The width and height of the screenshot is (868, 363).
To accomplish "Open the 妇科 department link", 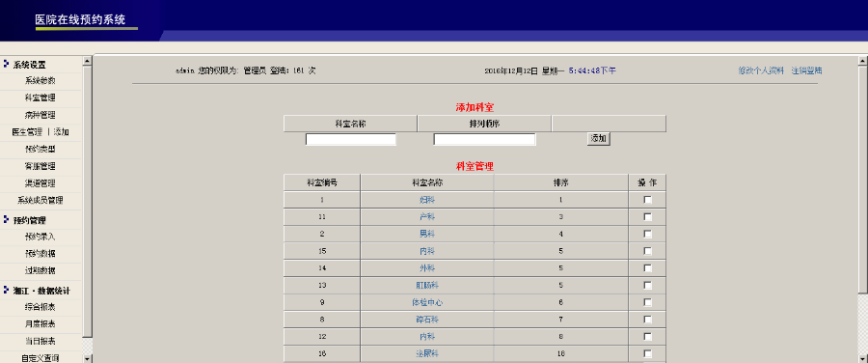I will click(427, 200).
